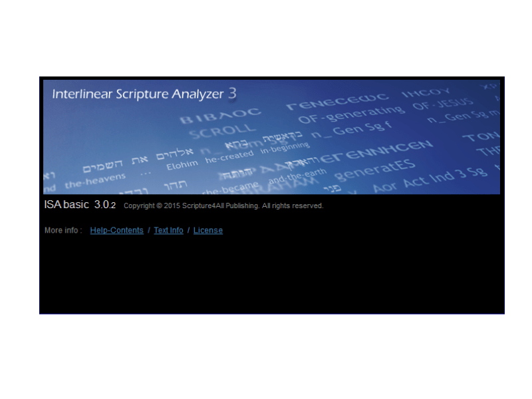Click the 'in-beginning' gloss in the banner
This screenshot has width=532, height=399.
coord(283,150)
